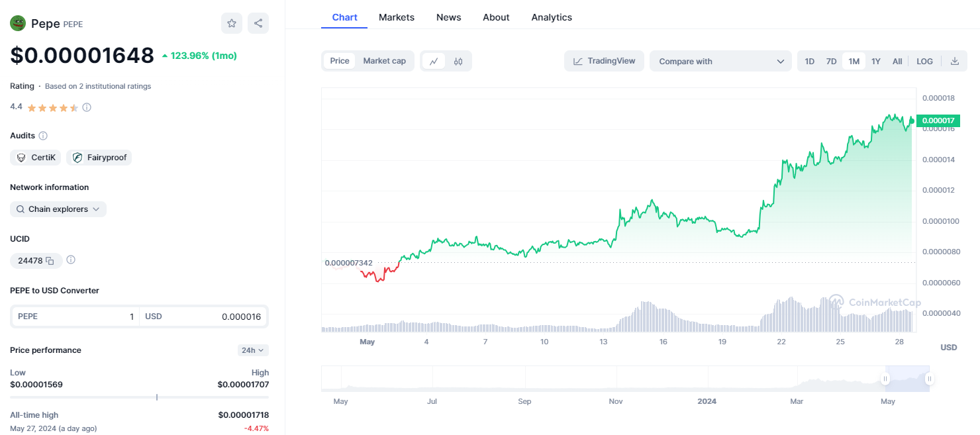The height and width of the screenshot is (435, 980).
Task: Click the 24h low-high price range bar
Action: pyautogui.click(x=139, y=397)
